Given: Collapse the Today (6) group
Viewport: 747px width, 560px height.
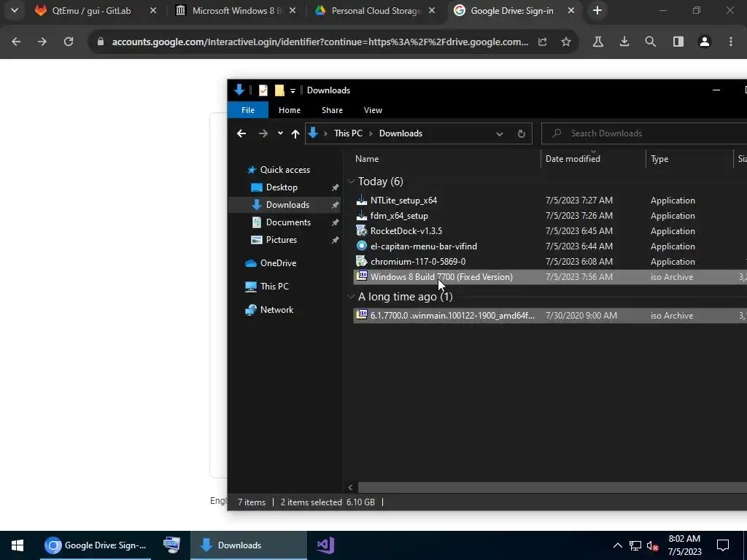Looking at the screenshot, I should click(352, 182).
